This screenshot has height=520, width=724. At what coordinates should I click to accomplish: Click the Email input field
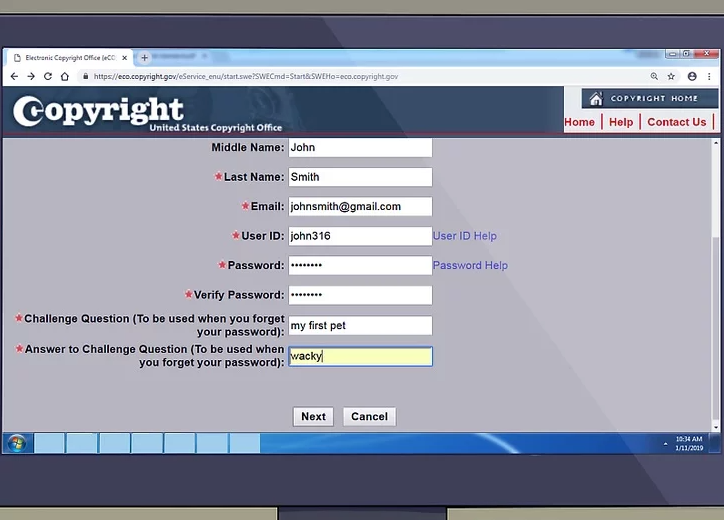point(360,207)
